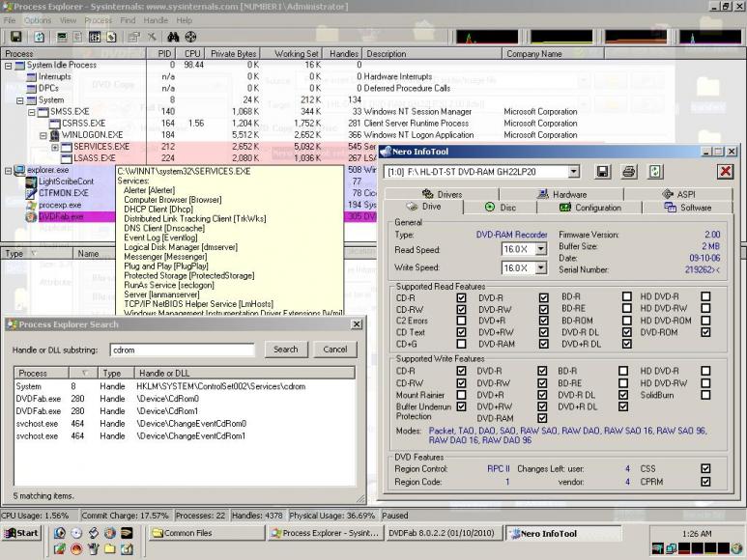The width and height of the screenshot is (747, 560).
Task: Collapse the System process tree node
Action: tap(21, 99)
